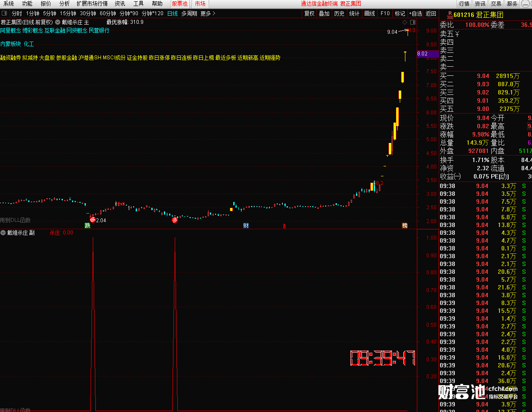Viewport: 532px width, 412px height.
Task: Click the F10 company info button
Action: click(385, 13)
